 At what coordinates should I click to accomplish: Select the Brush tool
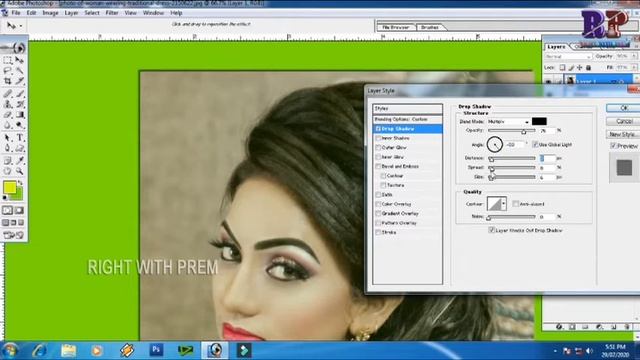click(20, 94)
